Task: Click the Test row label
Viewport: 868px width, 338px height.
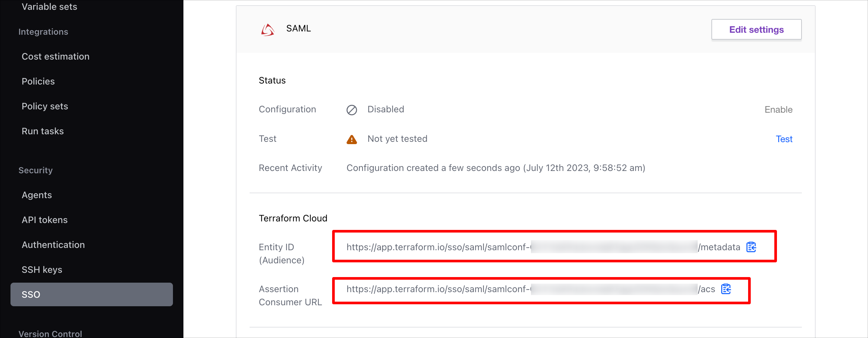Action: (x=267, y=139)
